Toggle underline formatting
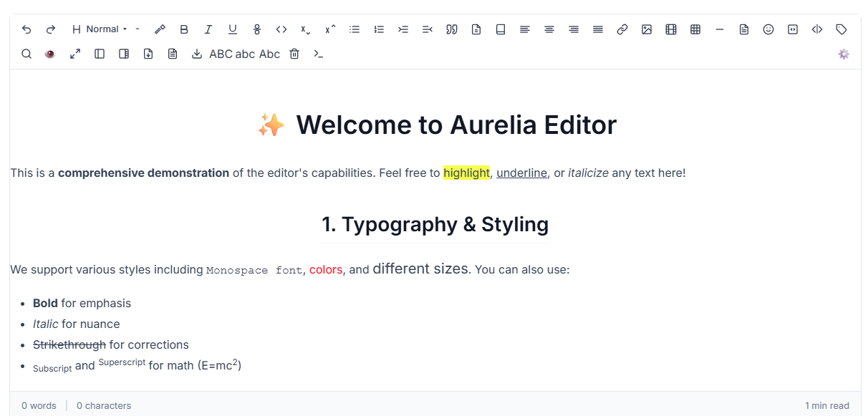Viewport: 868px width, 416px height. point(233,29)
